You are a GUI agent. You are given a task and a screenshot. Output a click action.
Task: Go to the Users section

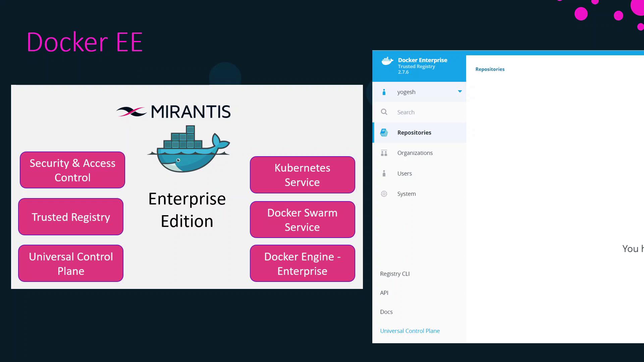tap(405, 174)
